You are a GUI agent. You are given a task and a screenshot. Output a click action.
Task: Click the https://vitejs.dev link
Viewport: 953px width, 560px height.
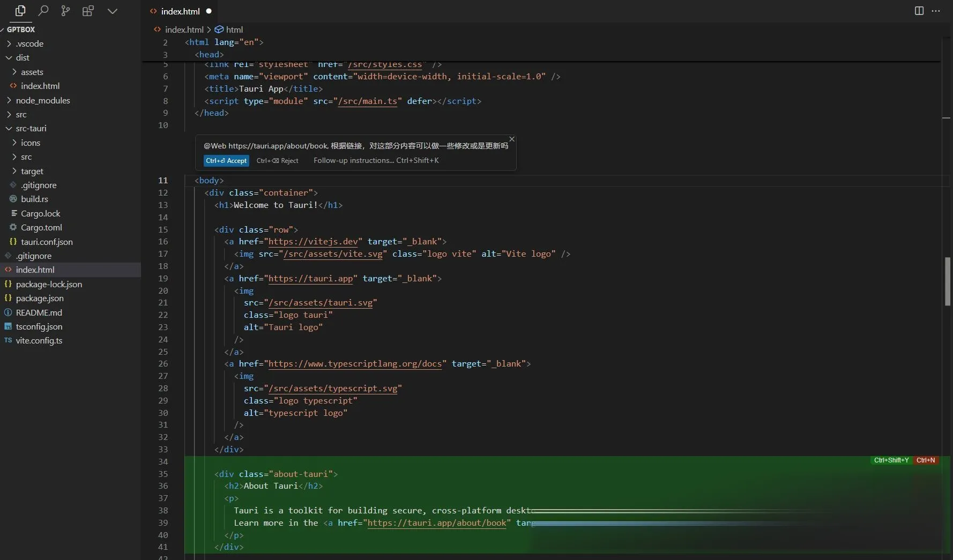(313, 242)
